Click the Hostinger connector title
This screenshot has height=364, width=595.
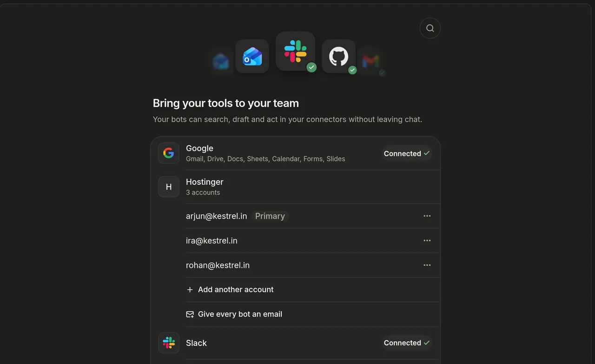[x=205, y=182]
